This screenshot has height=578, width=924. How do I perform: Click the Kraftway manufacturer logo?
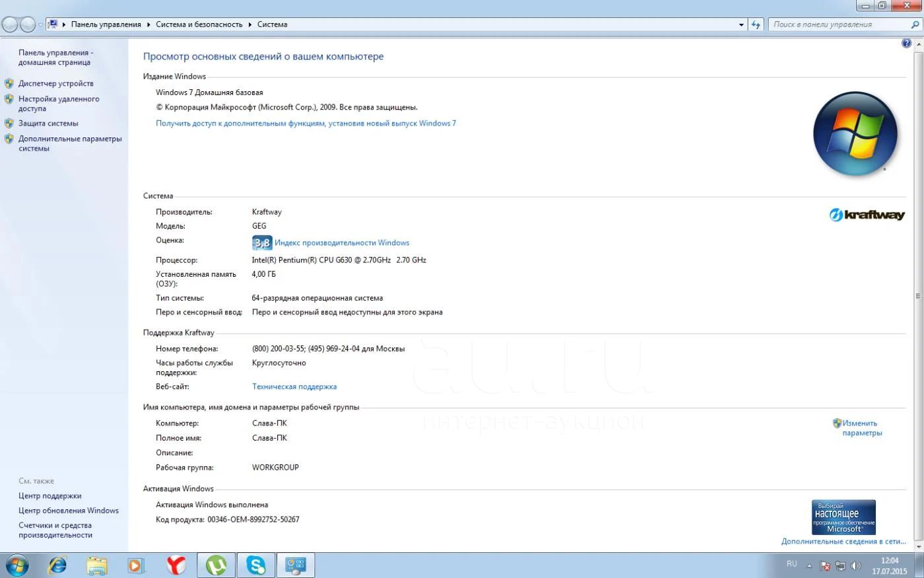pyautogui.click(x=867, y=215)
